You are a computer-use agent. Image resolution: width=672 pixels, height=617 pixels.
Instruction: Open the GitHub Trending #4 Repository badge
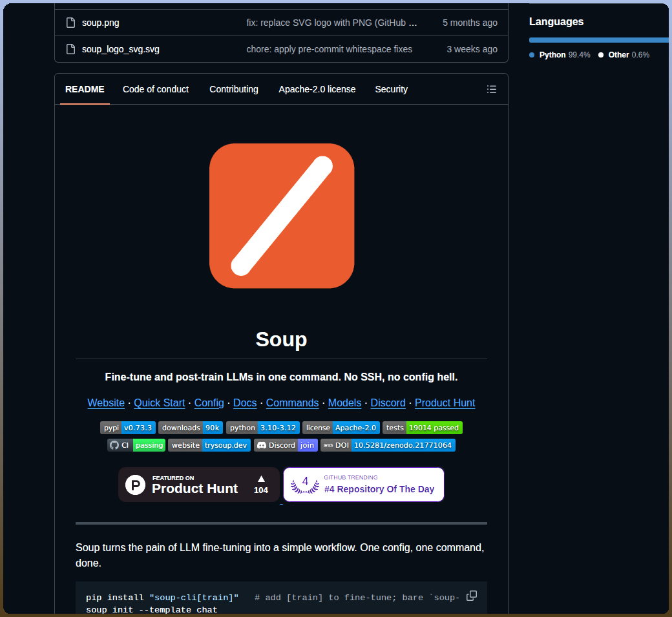pyautogui.click(x=363, y=485)
